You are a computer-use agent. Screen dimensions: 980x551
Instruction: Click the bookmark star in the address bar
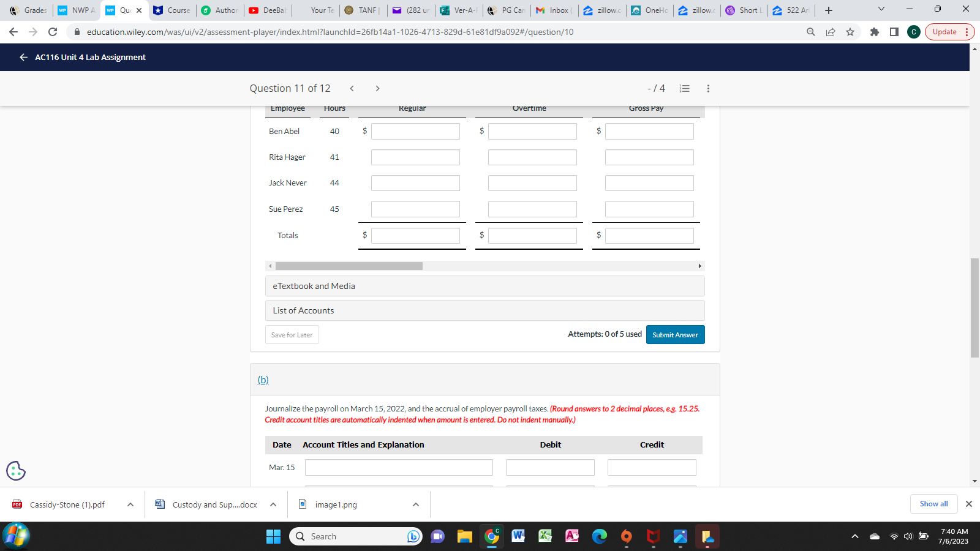850,32
